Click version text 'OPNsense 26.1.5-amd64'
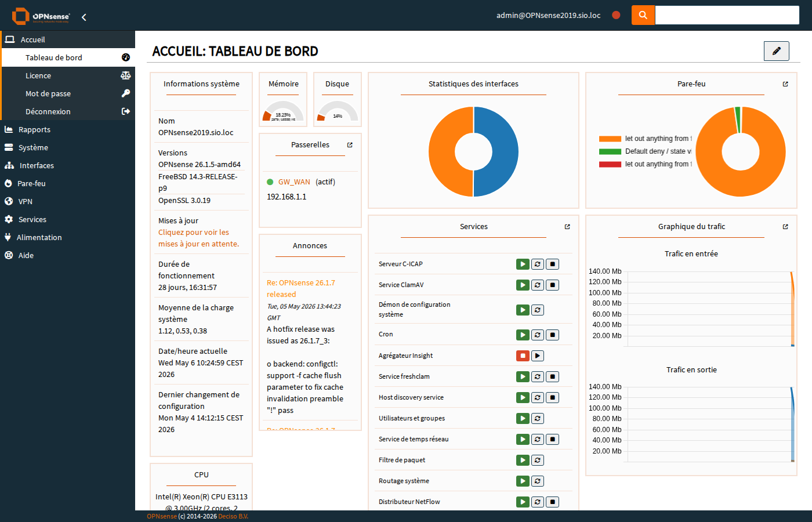 (x=200, y=165)
